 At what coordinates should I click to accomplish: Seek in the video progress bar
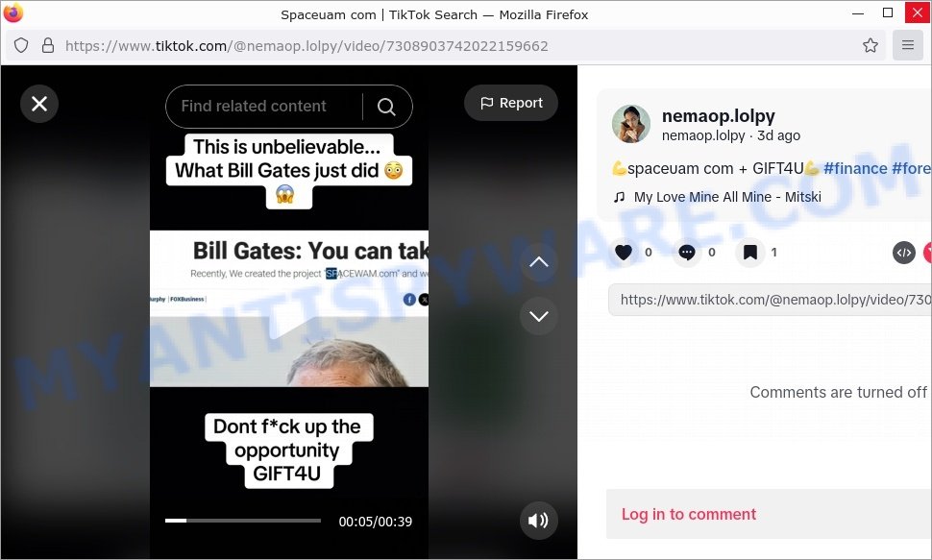[243, 521]
